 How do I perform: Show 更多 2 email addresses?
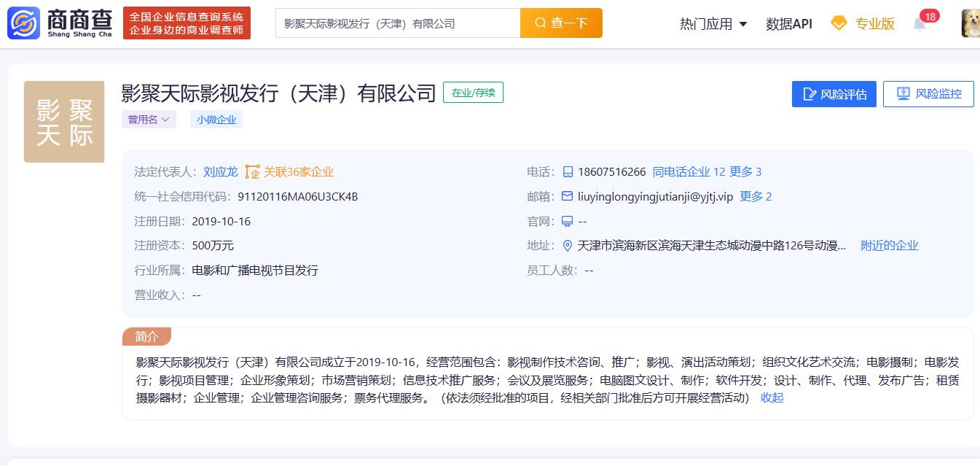[756, 197]
